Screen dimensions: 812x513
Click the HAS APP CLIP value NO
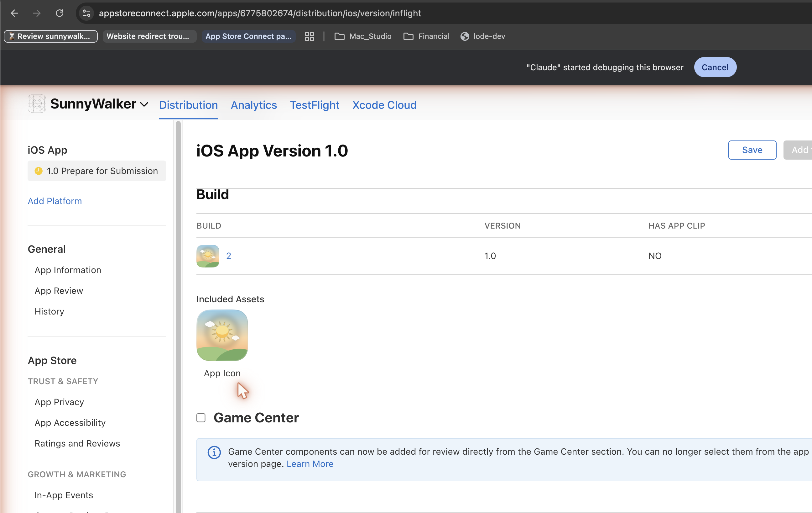pyautogui.click(x=655, y=256)
